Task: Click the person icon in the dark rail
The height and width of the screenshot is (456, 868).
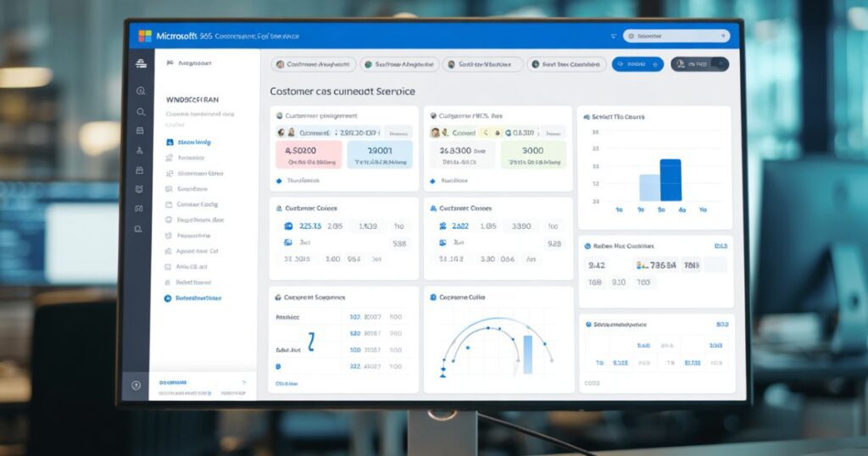Action: (140, 151)
